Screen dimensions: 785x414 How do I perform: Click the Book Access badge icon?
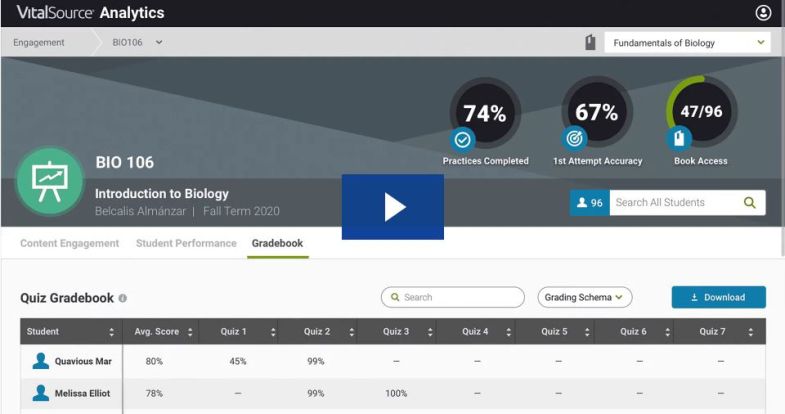[x=680, y=139]
